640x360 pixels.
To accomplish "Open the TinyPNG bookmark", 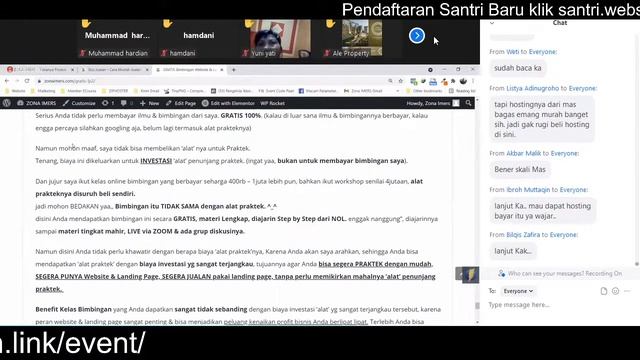I will pyautogui.click(x=184, y=91).
